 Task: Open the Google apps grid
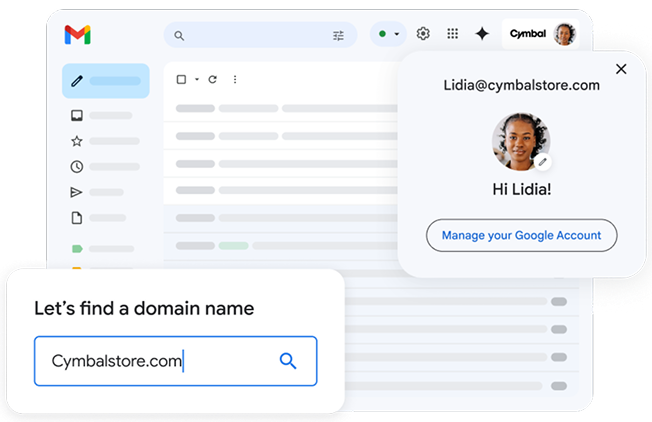[452, 34]
